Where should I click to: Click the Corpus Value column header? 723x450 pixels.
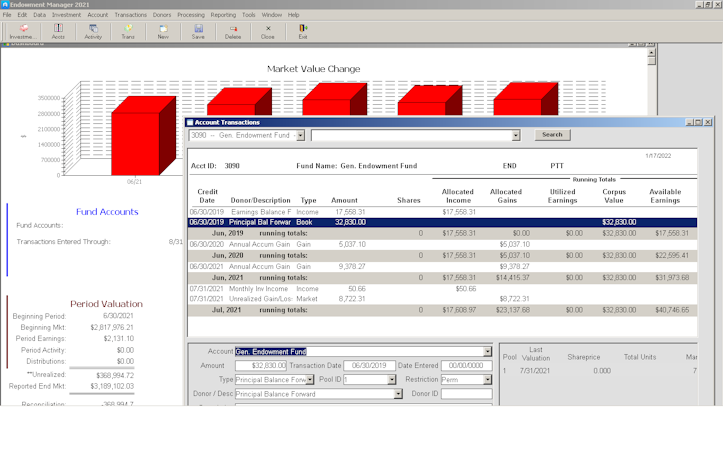[614, 196]
